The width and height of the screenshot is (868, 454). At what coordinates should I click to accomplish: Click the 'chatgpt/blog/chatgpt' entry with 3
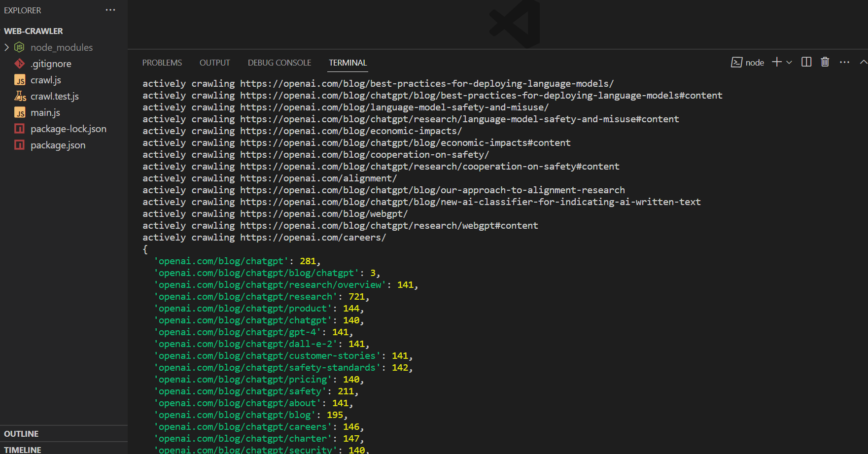coord(267,273)
